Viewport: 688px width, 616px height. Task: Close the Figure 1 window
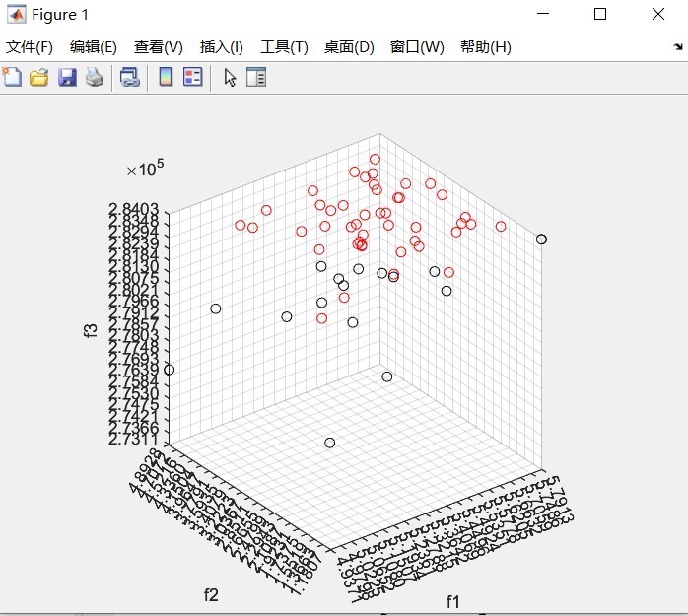click(x=658, y=14)
